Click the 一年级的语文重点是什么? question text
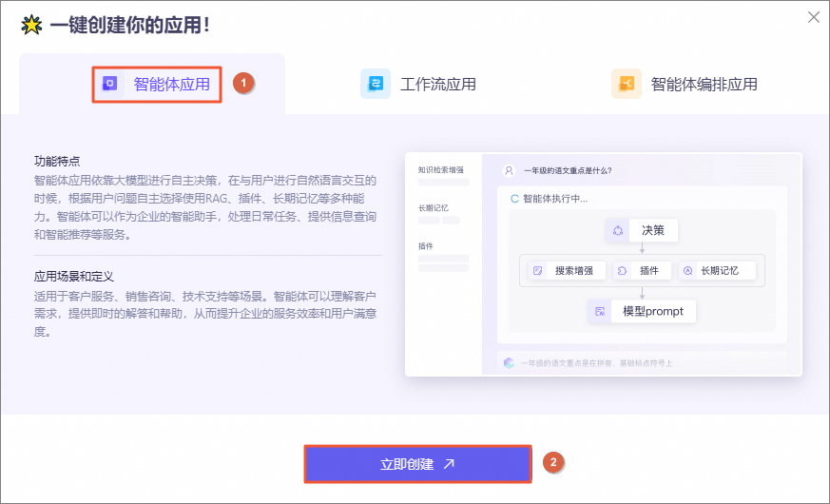Image resolution: width=830 pixels, height=504 pixels. [568, 170]
